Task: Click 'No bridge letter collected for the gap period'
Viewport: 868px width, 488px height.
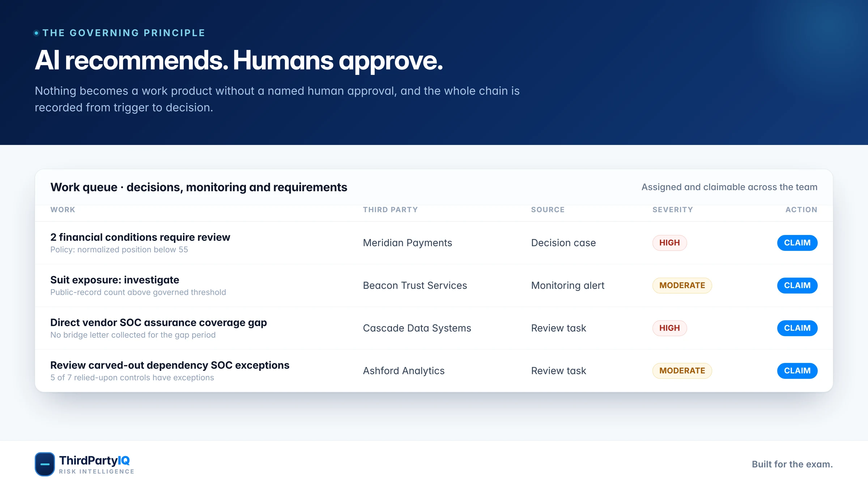Action: click(x=133, y=335)
